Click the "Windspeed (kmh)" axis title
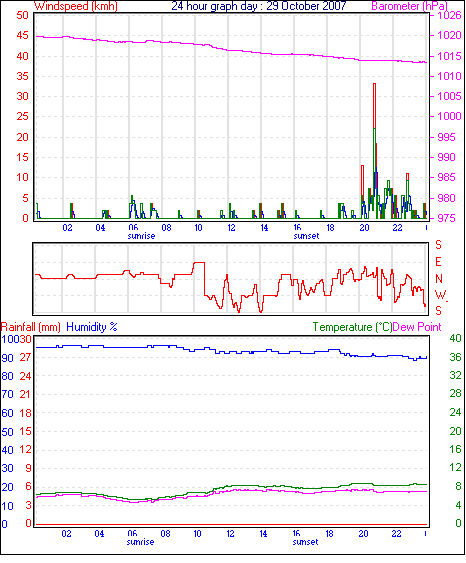Image resolution: width=466 pixels, height=563 pixels. (76, 6)
